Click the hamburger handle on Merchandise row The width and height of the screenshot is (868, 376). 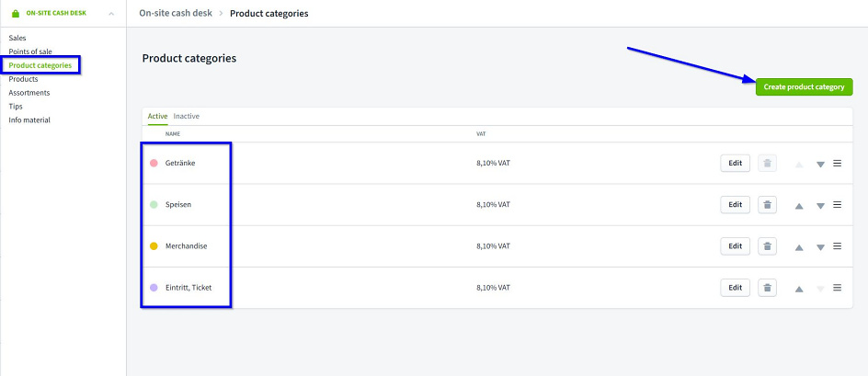(x=838, y=245)
